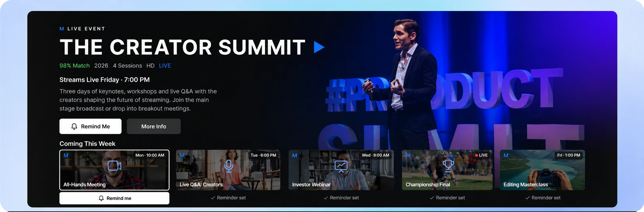
Task: Click the video camera icon on All-Hands Meeting
Action: (114, 166)
